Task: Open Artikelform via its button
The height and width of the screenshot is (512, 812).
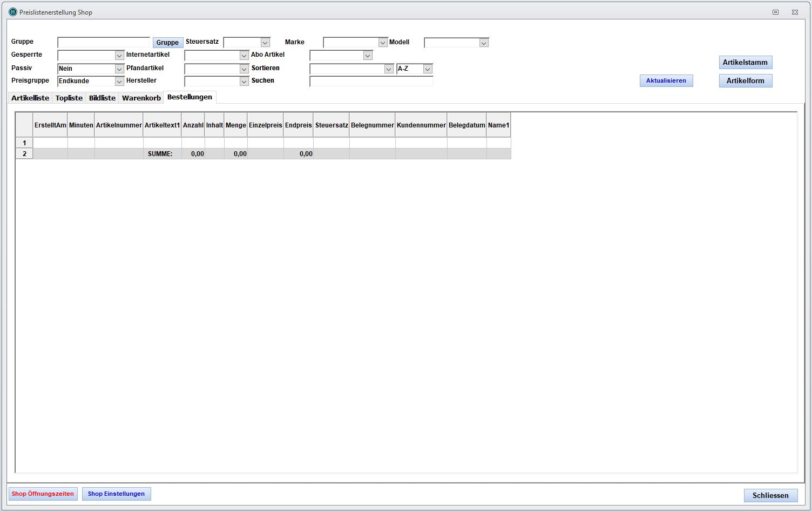Action: [745, 81]
